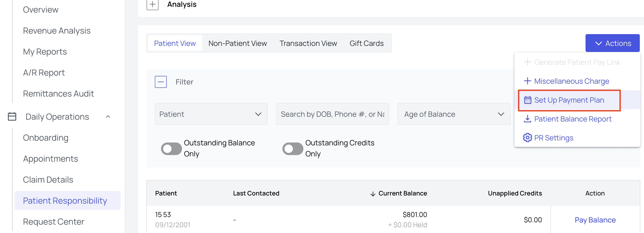Switch to the Non-Patient View tab

pos(238,43)
